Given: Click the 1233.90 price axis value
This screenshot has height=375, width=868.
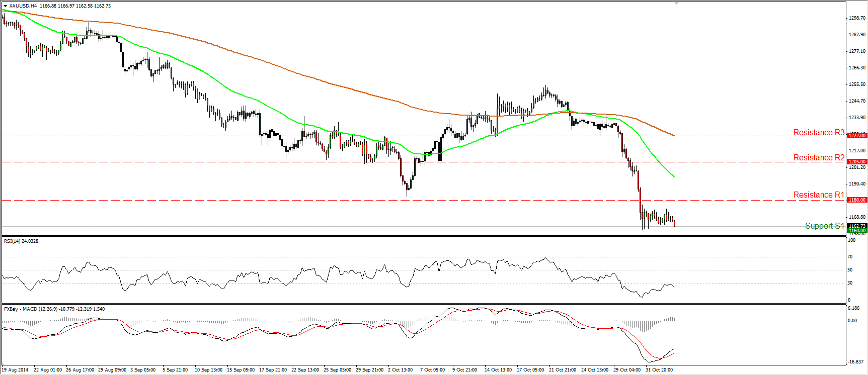Looking at the screenshot, I should (857, 118).
